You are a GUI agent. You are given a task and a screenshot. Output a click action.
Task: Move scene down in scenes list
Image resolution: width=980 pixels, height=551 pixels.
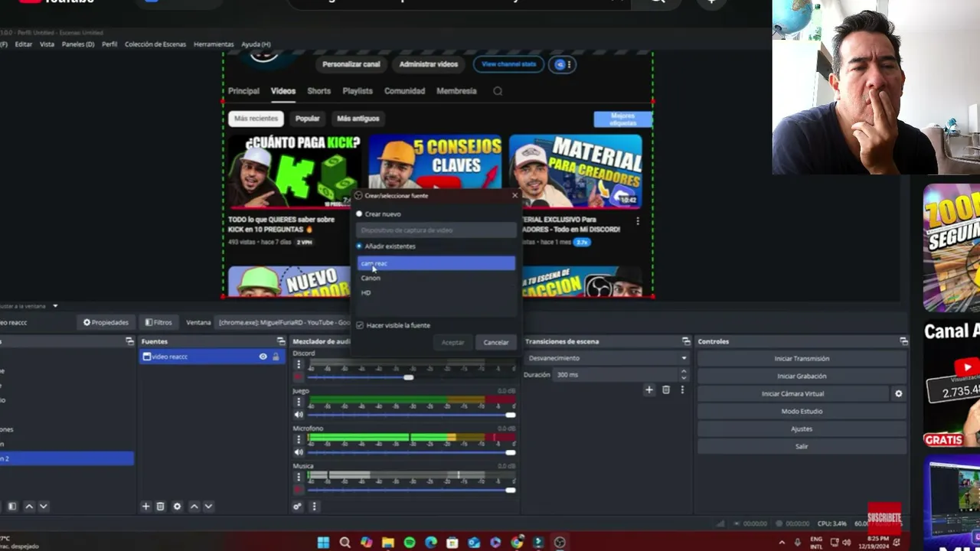[43, 507]
